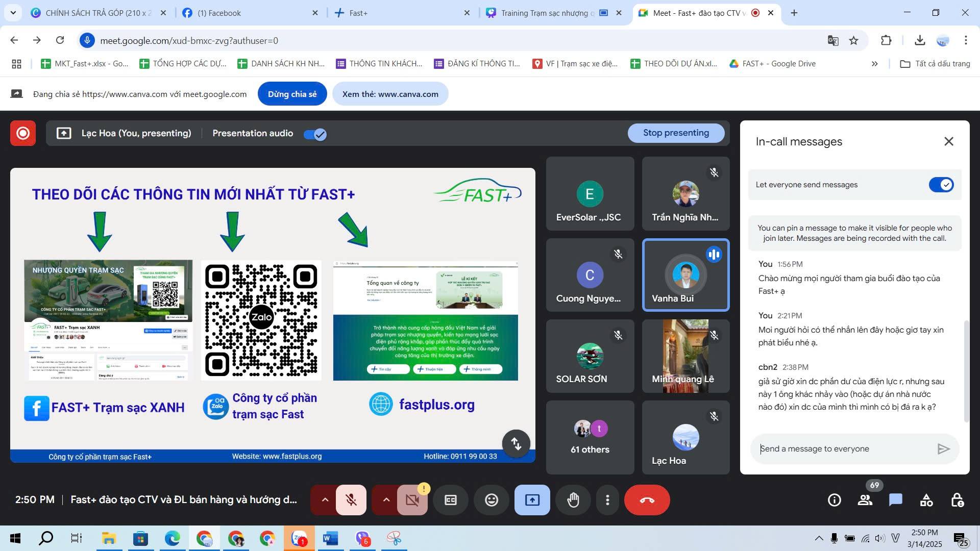Leave the call with the red hang-up button

pyautogui.click(x=647, y=500)
